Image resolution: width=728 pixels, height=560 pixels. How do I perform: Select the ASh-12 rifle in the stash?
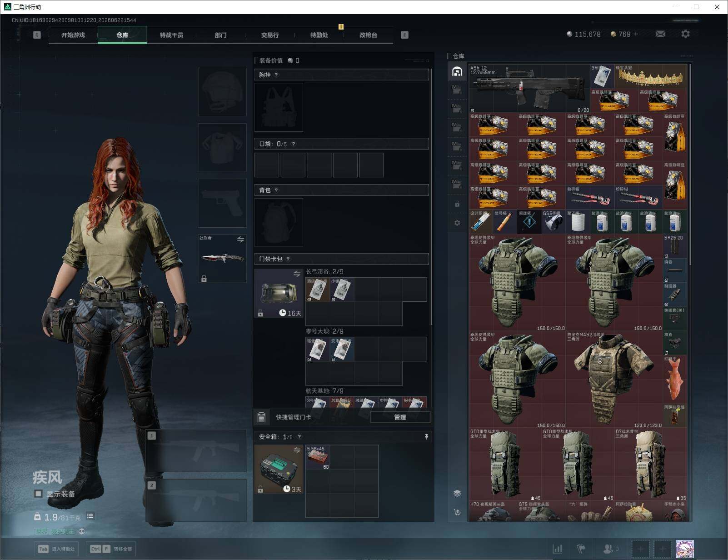(x=529, y=89)
